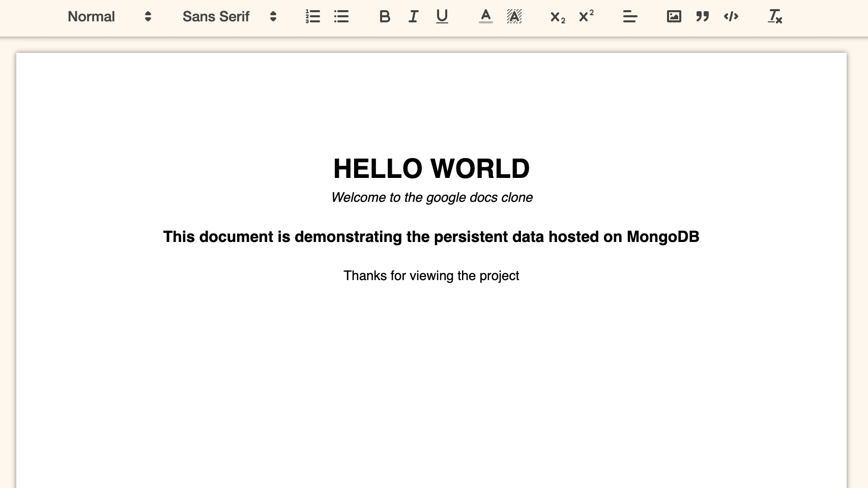Insert an image into the document
The image size is (868, 488).
click(x=674, y=17)
